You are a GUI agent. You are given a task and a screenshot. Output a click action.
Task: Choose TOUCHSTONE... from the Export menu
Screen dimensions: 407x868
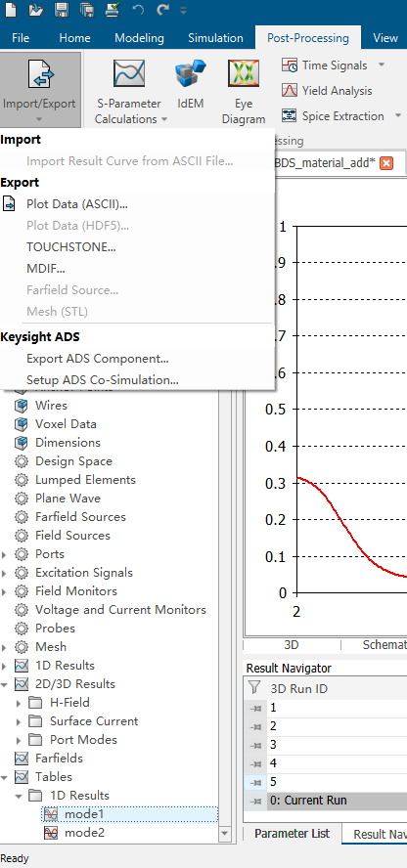tap(70, 247)
